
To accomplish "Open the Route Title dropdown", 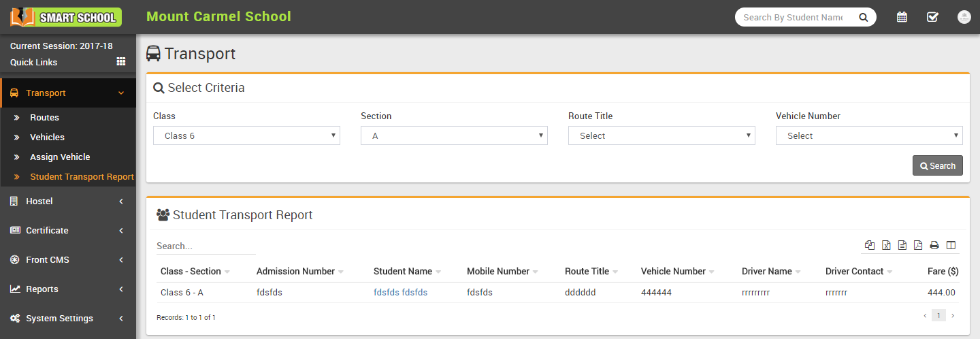I will point(661,135).
